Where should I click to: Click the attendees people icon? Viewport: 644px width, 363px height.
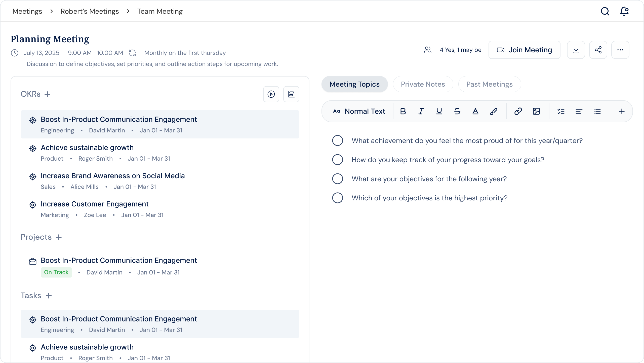coord(427,50)
